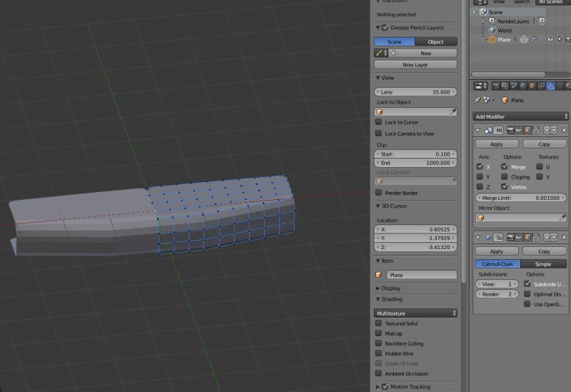Move Mirror modifier up with arrow
Image resolution: width=571 pixels, height=392 pixels.
pos(547,130)
